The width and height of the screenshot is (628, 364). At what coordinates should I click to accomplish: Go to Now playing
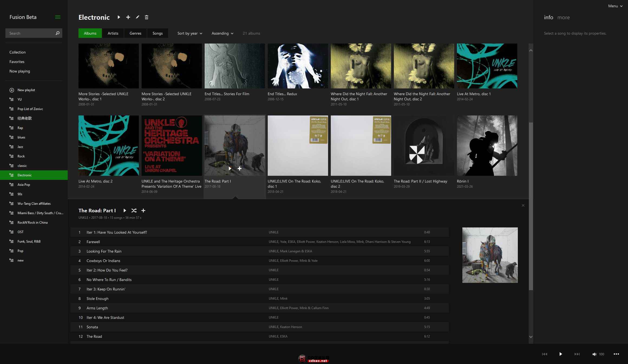click(x=20, y=71)
